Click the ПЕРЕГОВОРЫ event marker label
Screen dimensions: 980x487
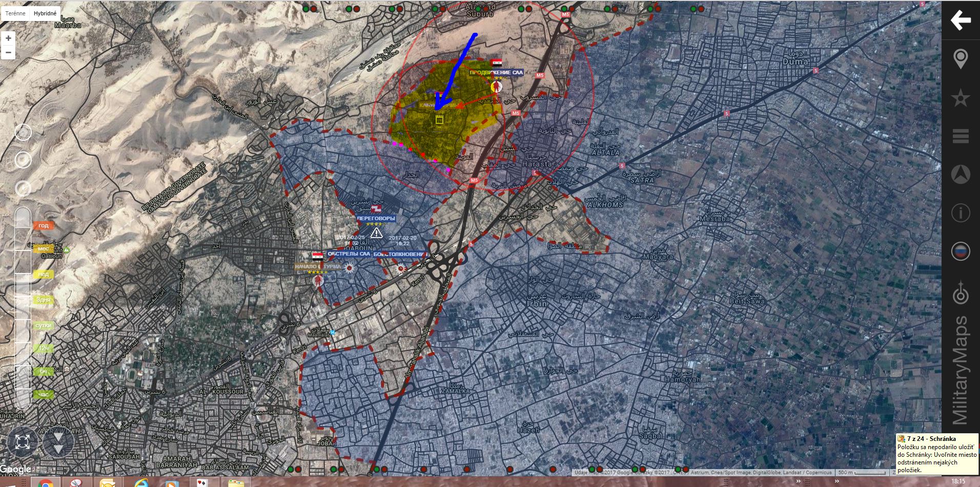tap(376, 218)
